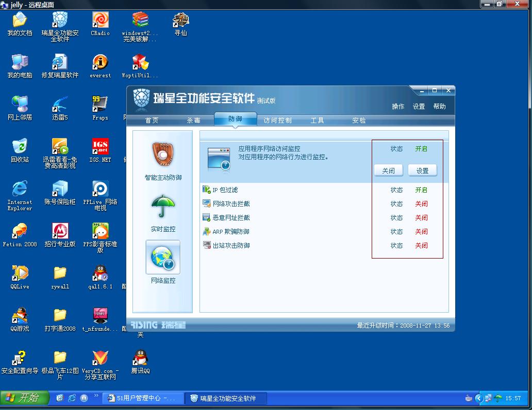Select the 寻仙 game desktop icon
The width and height of the screenshot is (532, 410).
click(180, 20)
